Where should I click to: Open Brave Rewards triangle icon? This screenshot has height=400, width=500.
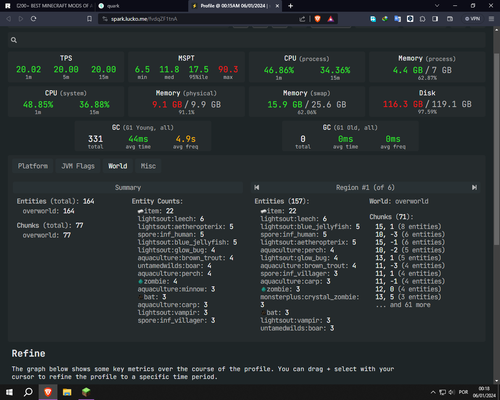(x=330, y=19)
